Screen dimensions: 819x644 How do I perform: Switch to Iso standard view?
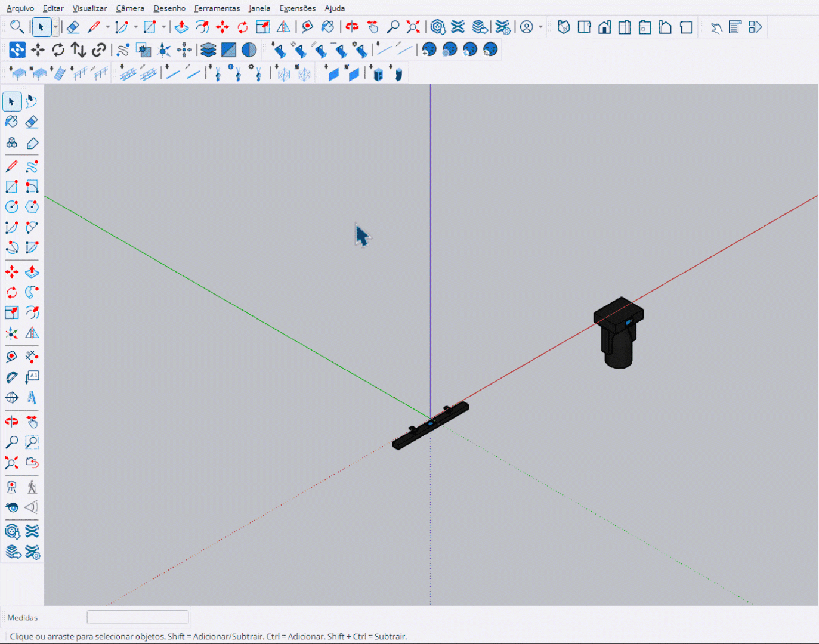(564, 27)
